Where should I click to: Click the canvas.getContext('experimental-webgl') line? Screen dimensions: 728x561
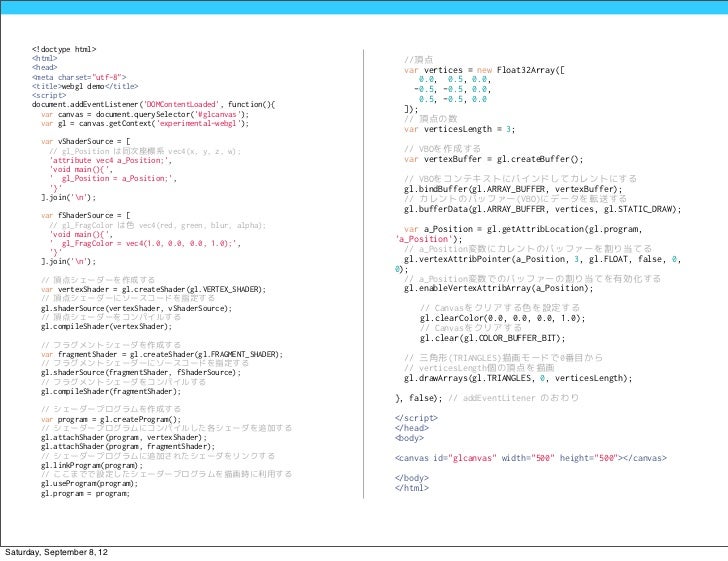tap(145, 124)
